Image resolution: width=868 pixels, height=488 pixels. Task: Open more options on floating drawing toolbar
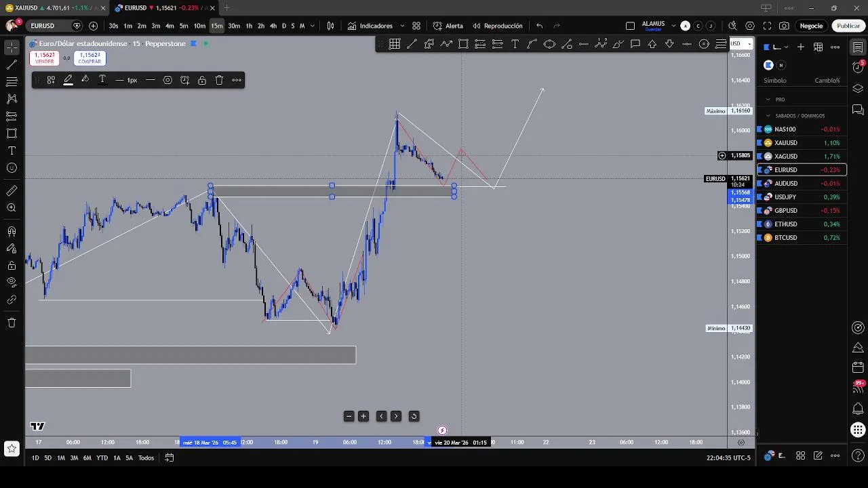pyautogui.click(x=237, y=80)
